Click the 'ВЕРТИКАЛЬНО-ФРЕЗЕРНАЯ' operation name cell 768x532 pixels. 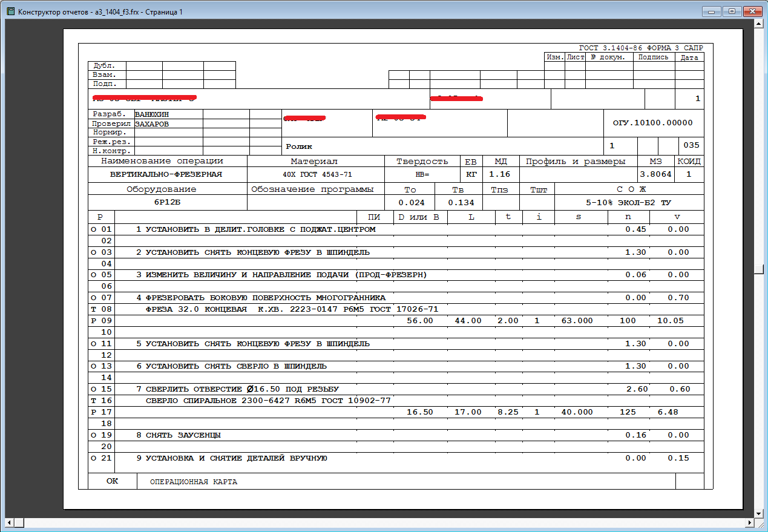(x=166, y=174)
